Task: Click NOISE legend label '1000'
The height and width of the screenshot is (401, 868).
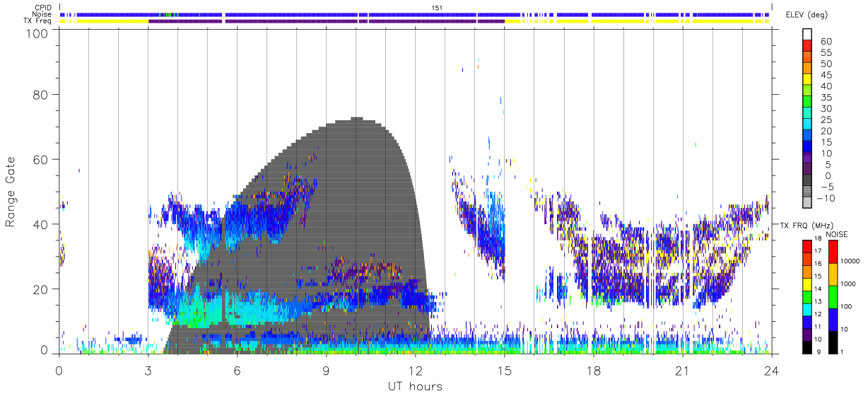Action: coord(849,284)
